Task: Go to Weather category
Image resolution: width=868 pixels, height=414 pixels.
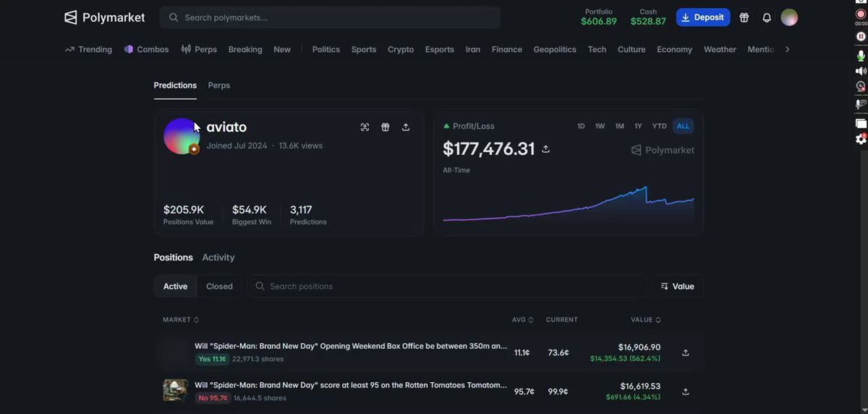Action: (720, 49)
